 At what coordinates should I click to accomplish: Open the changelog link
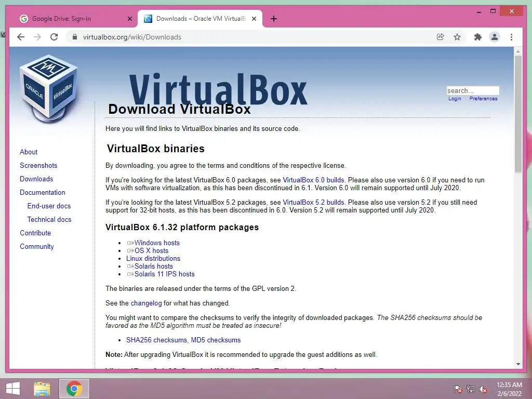click(x=146, y=303)
